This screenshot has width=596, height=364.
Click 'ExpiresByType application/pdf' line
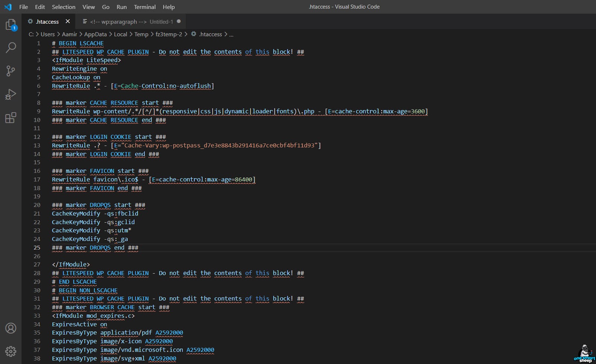[117, 333]
